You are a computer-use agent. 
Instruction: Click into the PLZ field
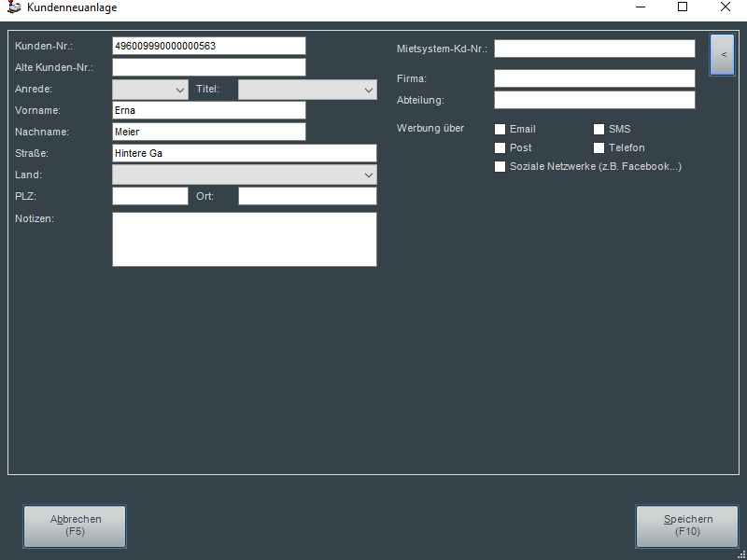[150, 196]
